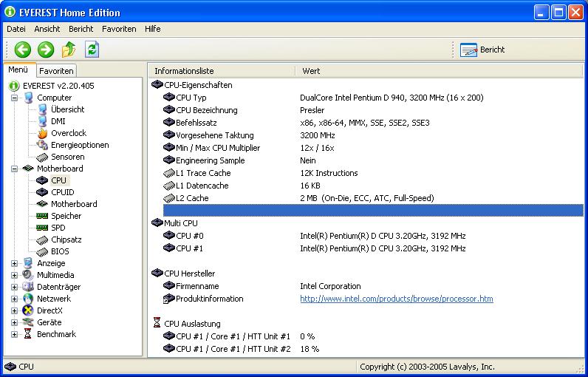Click the green Forward arrow toolbar icon
Image resolution: width=588 pixels, height=377 pixels.
coord(46,50)
